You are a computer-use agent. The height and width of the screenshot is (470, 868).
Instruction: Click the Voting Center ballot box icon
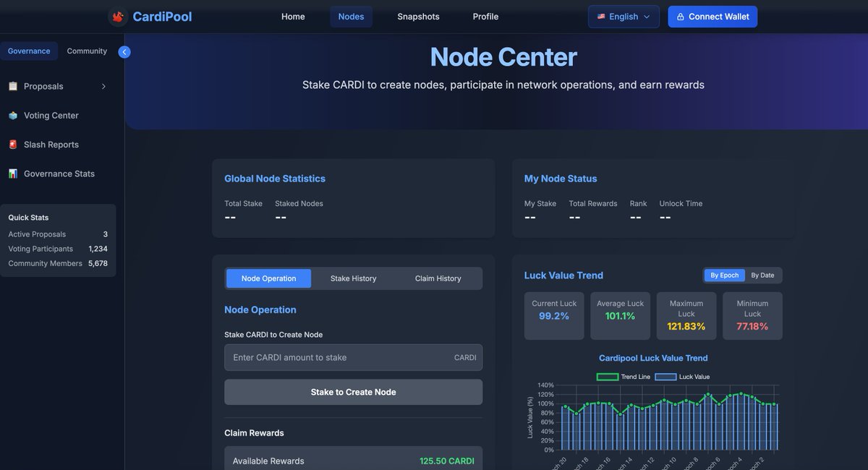(13, 116)
